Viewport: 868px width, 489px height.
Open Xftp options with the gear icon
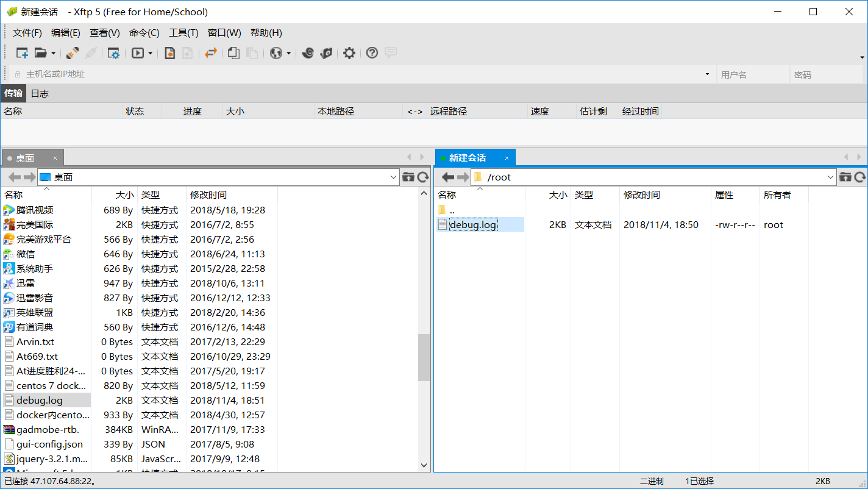(x=349, y=53)
